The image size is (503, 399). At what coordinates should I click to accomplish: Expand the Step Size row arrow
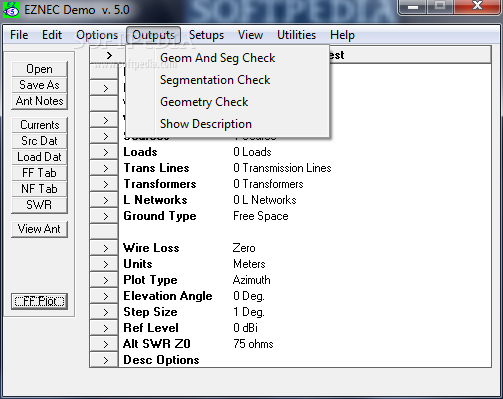104,312
